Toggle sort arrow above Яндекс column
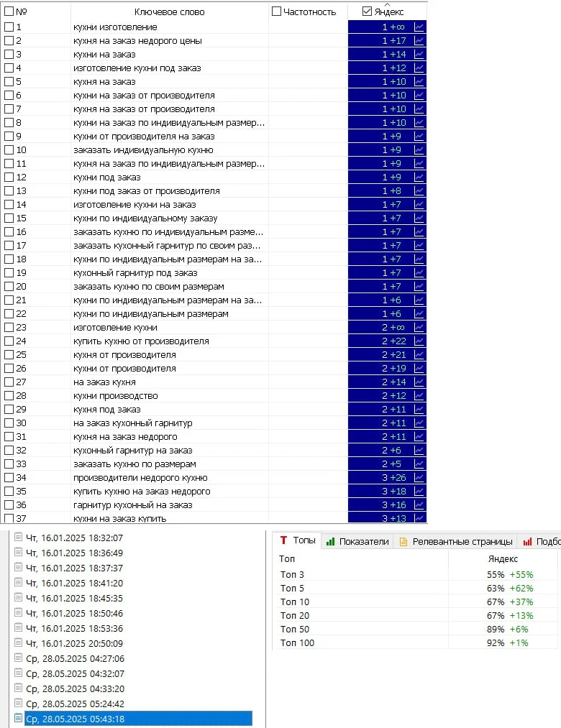 point(388,4)
